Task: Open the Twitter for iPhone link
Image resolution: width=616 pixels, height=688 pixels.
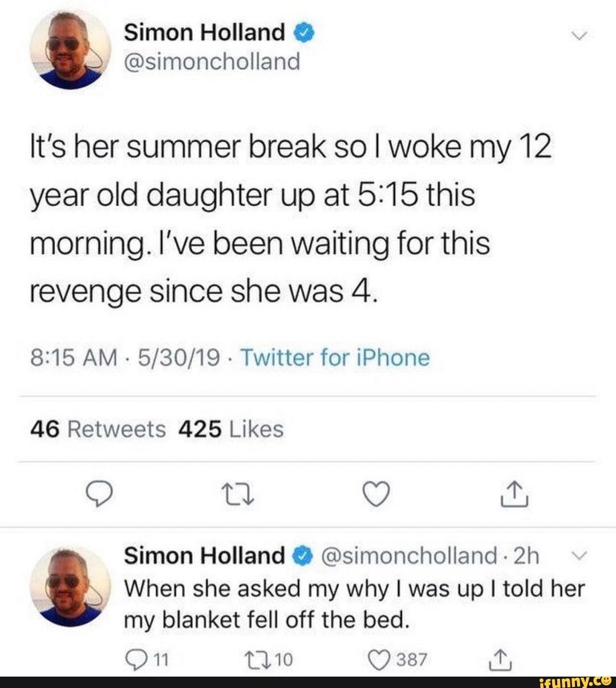Action: point(335,358)
